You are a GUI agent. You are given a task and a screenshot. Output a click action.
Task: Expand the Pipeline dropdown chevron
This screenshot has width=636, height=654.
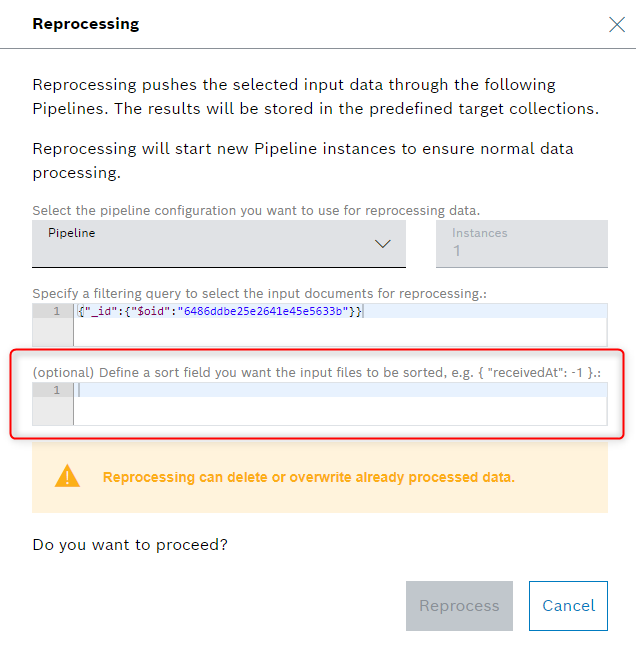(x=382, y=244)
